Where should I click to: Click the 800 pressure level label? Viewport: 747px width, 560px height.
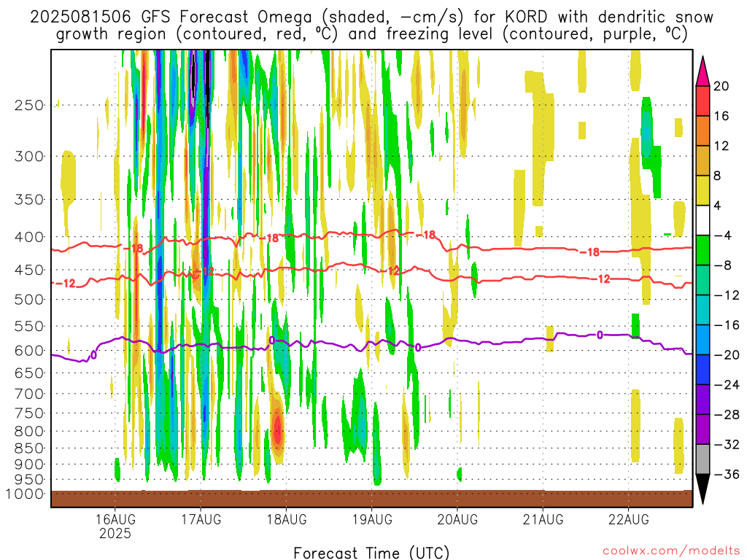pos(29,432)
